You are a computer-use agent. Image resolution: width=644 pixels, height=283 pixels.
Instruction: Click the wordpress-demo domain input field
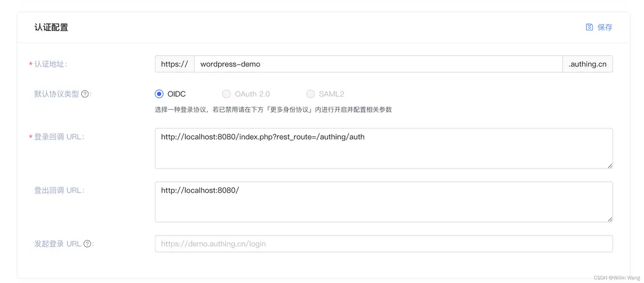(378, 64)
